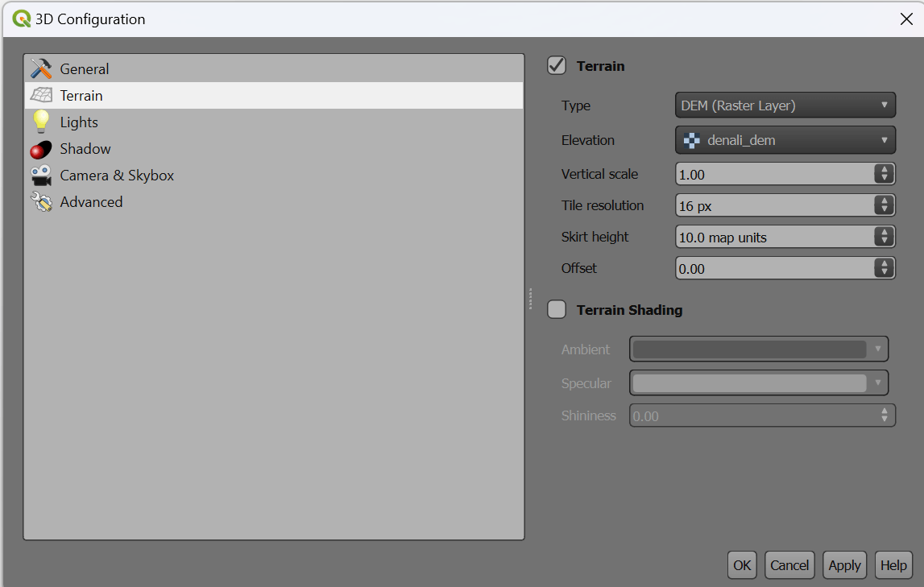Open the Type dropdown showing DEM (Raster Layer)
Image resolution: width=924 pixels, height=587 pixels.
(x=785, y=105)
